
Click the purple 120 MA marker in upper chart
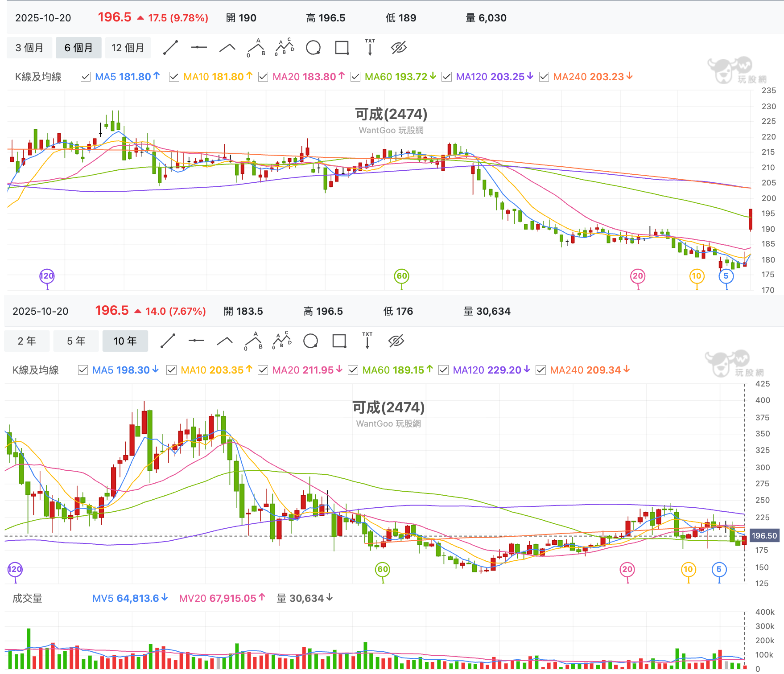coord(47,276)
